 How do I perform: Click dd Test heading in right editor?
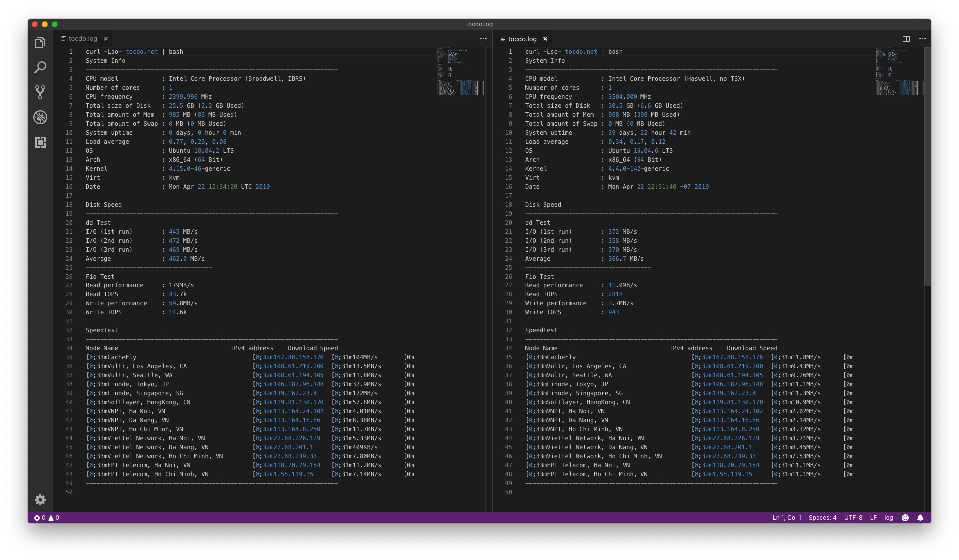coord(538,223)
